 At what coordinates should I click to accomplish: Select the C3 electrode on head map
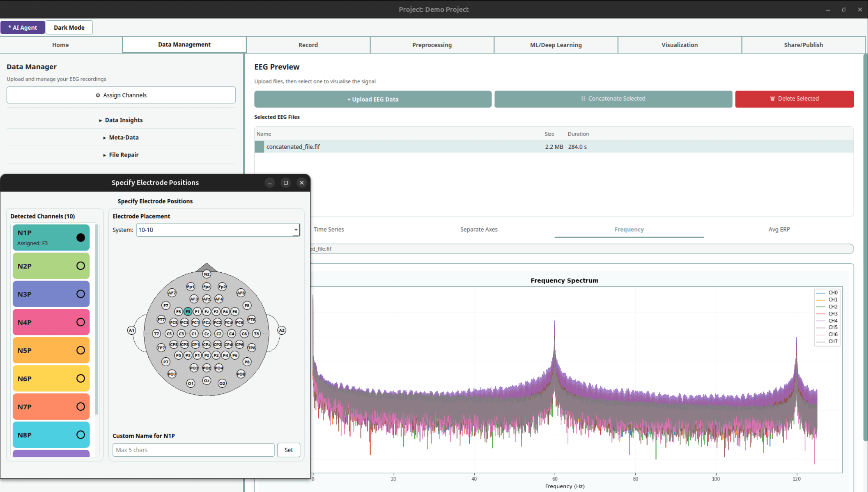point(181,334)
